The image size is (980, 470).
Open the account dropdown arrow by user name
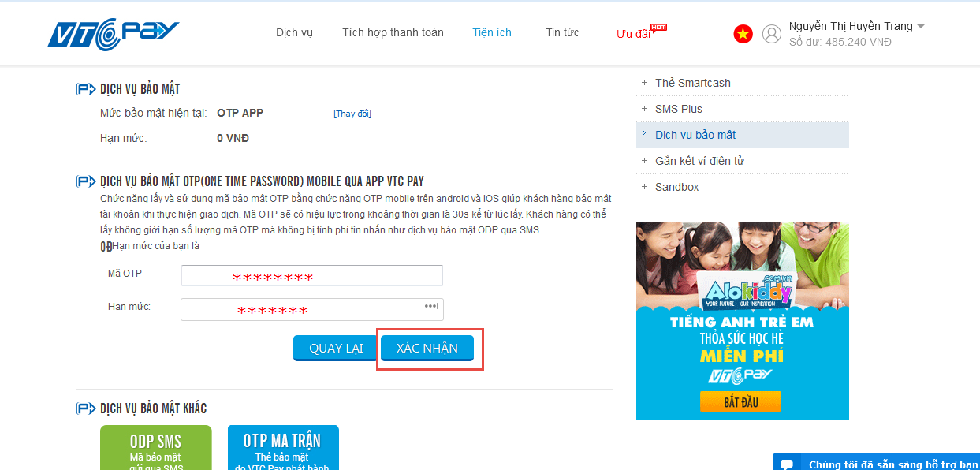click(x=920, y=26)
